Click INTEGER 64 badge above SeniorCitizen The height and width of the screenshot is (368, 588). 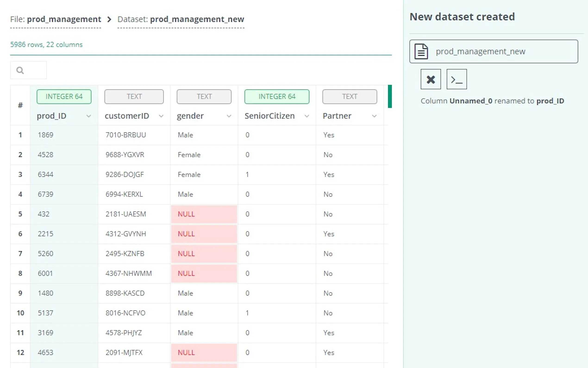[x=277, y=97]
